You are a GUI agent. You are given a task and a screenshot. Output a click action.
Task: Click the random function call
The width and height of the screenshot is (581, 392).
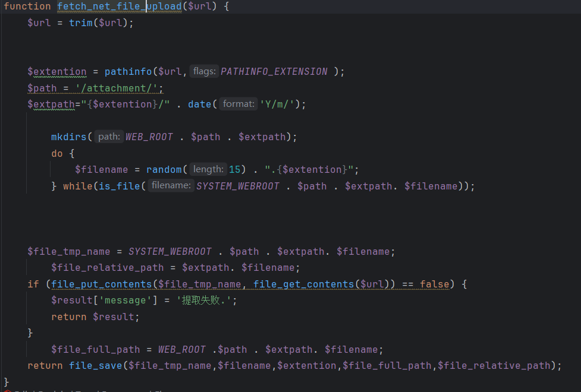(x=164, y=169)
